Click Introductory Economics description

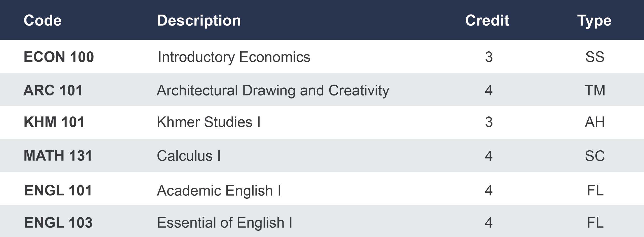coord(234,57)
